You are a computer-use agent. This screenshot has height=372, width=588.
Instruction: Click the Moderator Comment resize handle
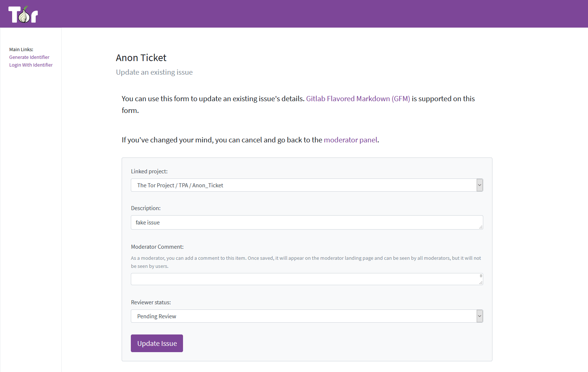pos(481,283)
